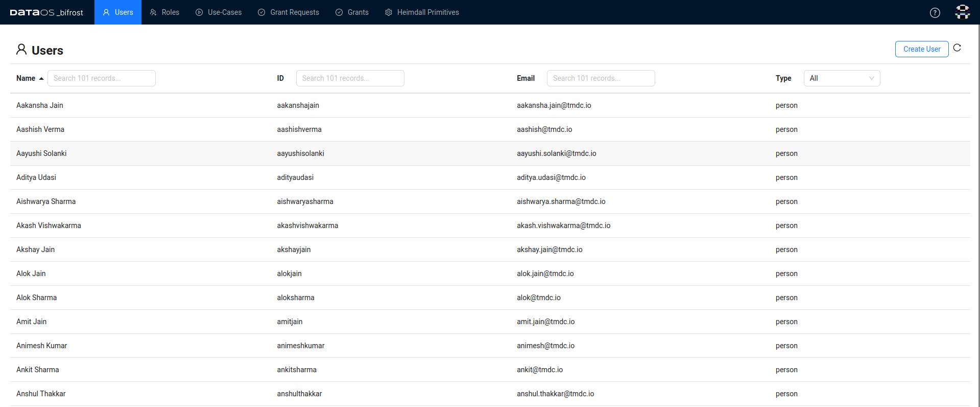
Task: Open the Roles tab
Action: [164, 12]
